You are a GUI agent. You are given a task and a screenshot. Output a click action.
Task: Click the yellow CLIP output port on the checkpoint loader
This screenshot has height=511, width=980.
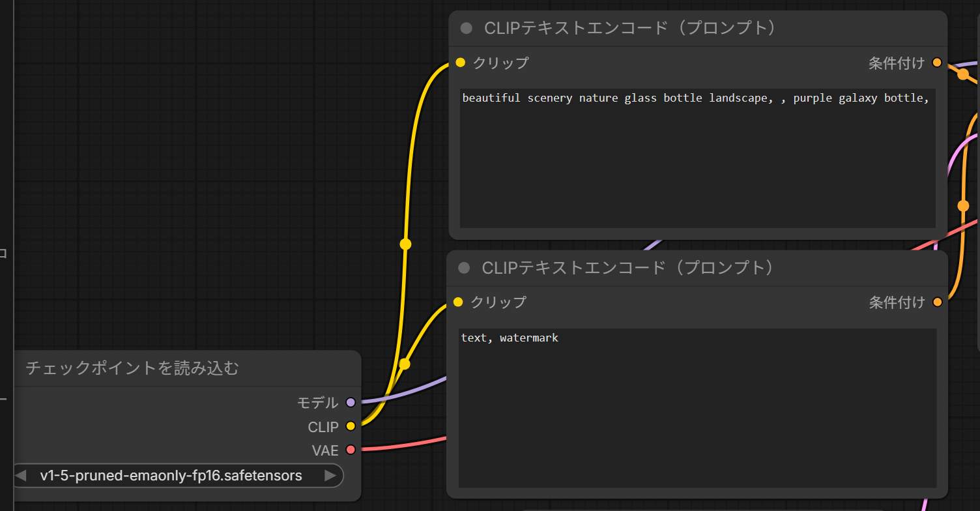(x=351, y=426)
